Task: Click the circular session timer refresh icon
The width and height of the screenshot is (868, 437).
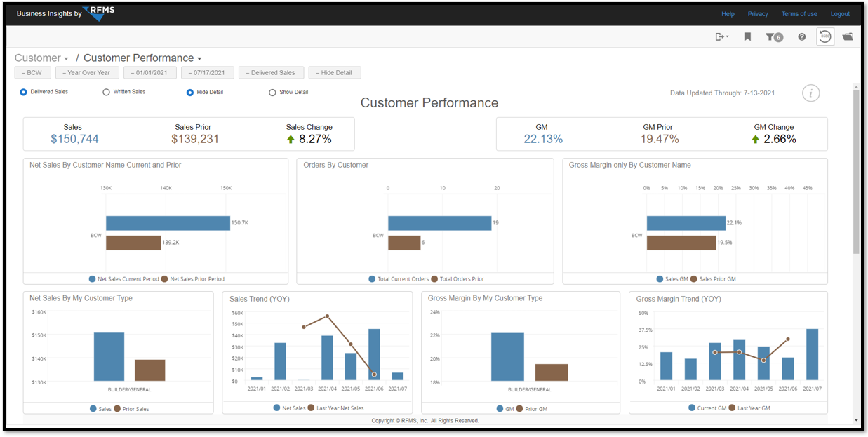Action: tap(825, 36)
